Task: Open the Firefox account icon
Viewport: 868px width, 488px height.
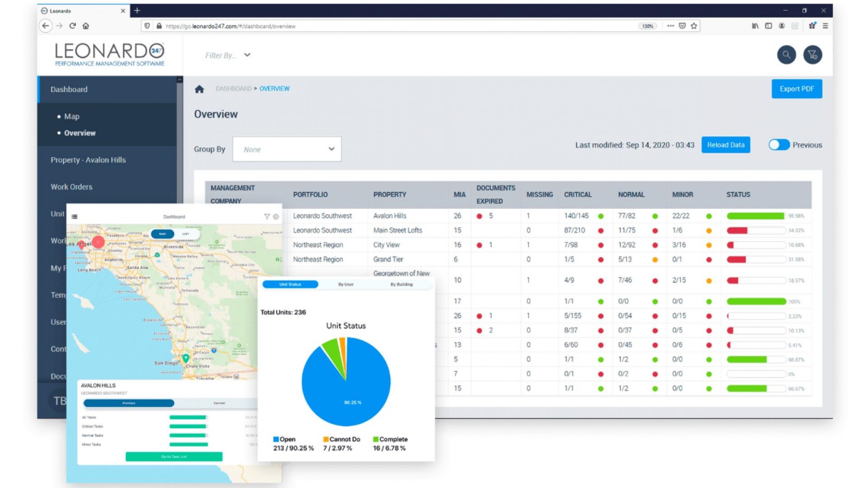Action: point(782,25)
